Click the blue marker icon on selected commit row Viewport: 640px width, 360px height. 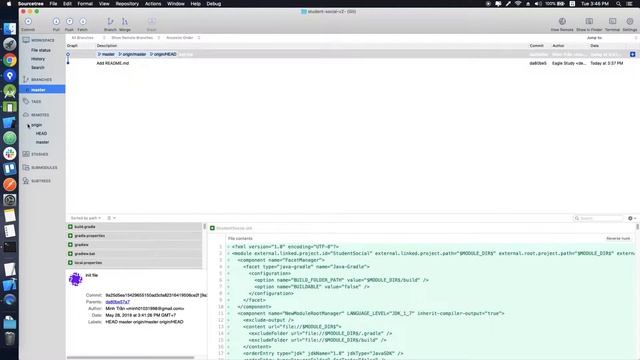click(632, 54)
